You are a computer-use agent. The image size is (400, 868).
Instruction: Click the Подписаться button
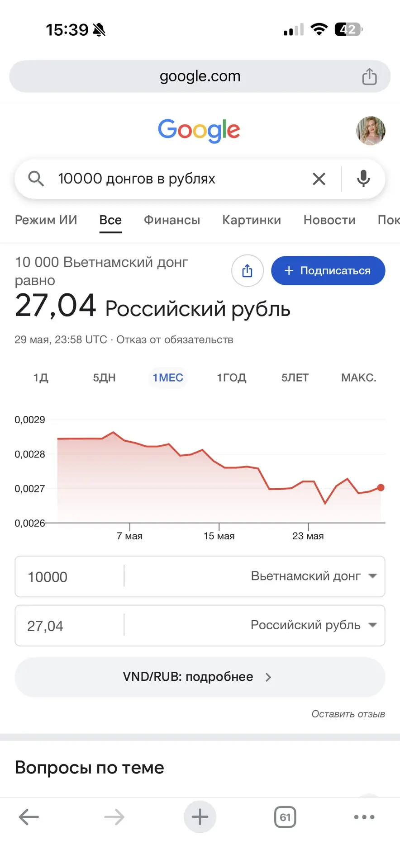328,271
